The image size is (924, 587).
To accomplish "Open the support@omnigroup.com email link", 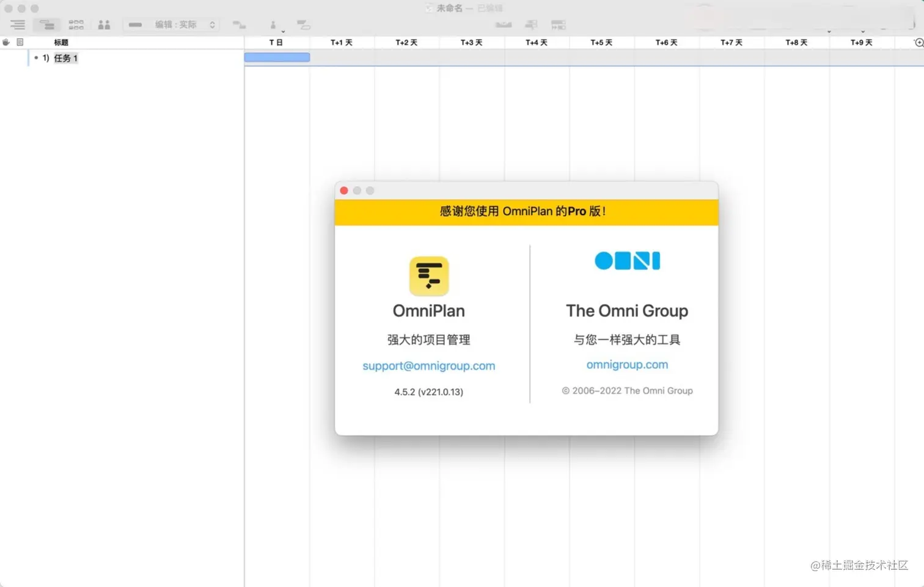I will [429, 366].
